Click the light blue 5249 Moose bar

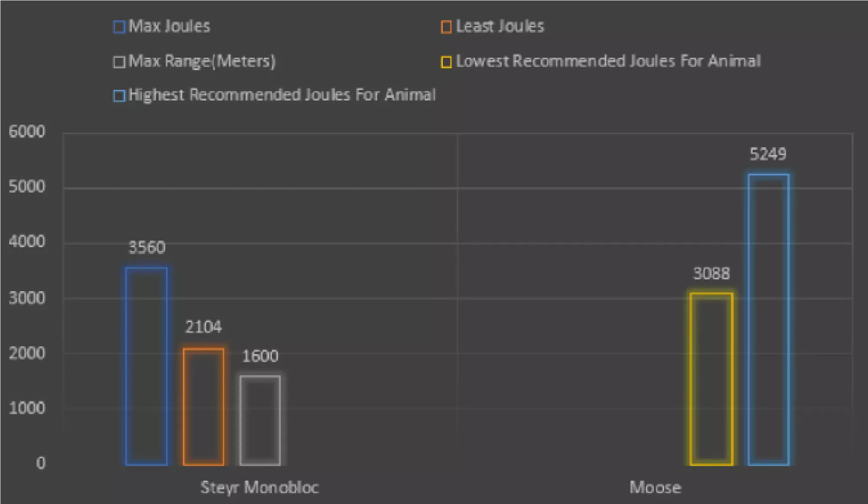tap(768, 319)
